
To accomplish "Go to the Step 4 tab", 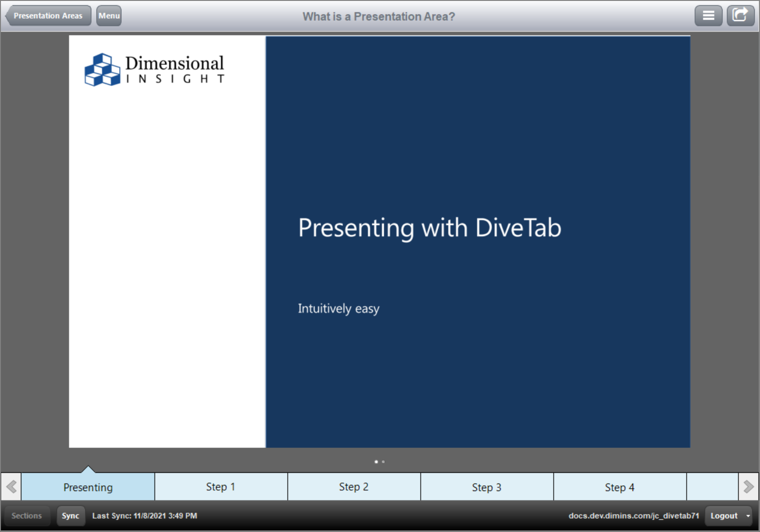I will tap(620, 487).
